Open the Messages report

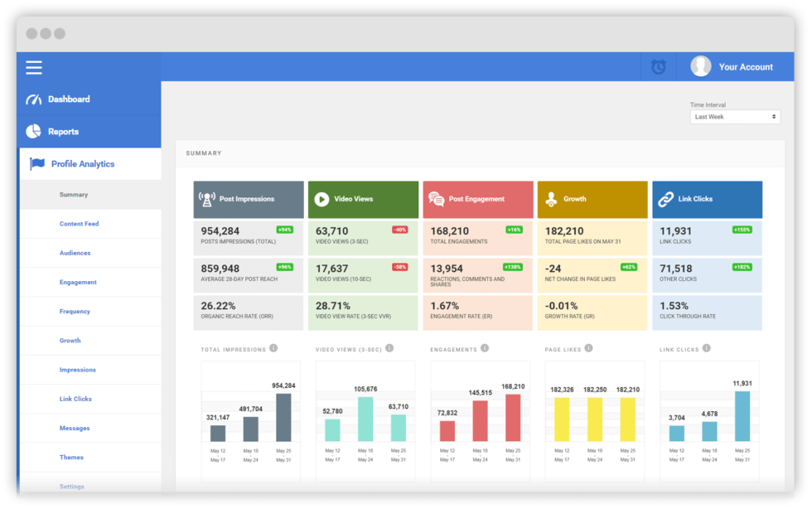pyautogui.click(x=74, y=428)
